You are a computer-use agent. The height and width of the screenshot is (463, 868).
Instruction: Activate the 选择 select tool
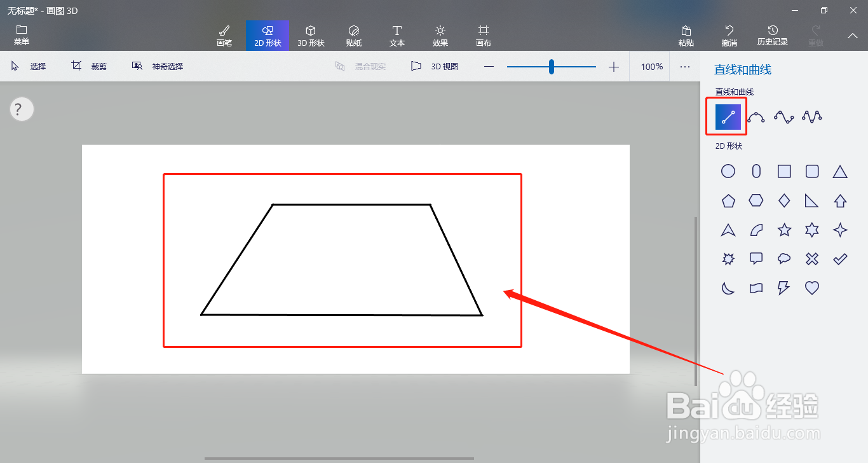pos(29,66)
